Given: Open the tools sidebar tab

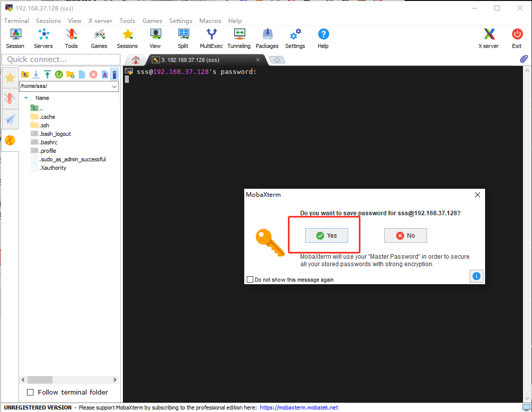Looking at the screenshot, I should click(10, 99).
